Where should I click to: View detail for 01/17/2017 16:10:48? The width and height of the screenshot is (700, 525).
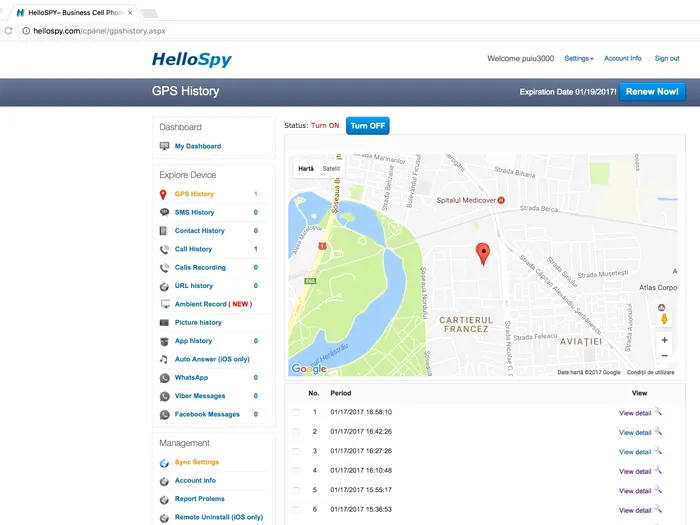click(635, 471)
